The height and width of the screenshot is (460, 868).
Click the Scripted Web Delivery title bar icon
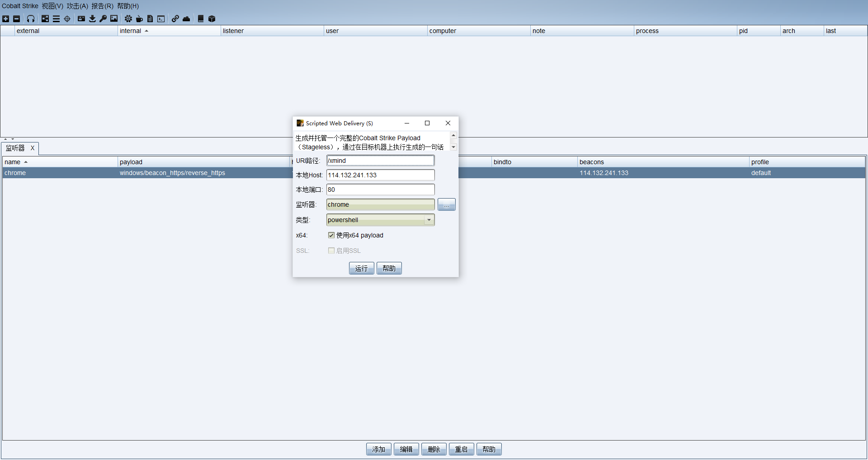tap(300, 123)
